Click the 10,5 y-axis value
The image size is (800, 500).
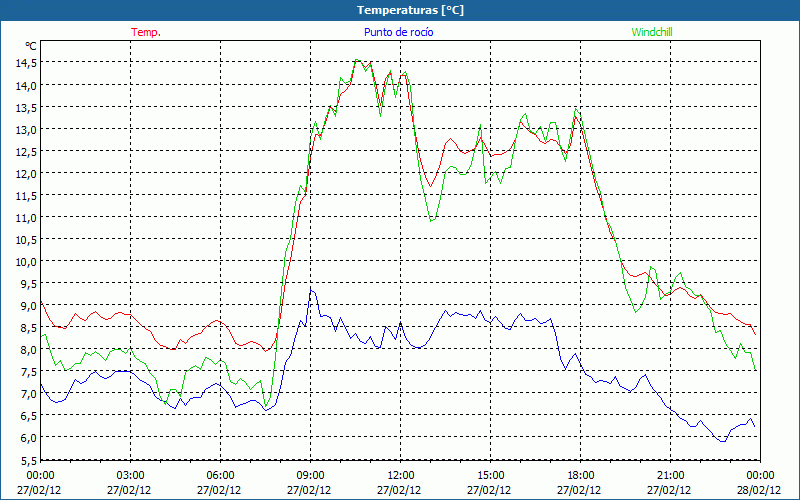[x=27, y=239]
